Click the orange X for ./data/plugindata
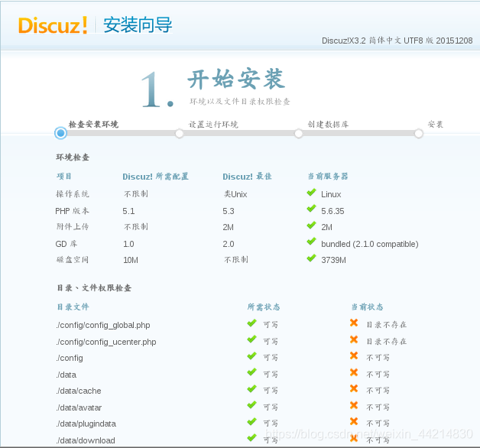 pyautogui.click(x=354, y=421)
